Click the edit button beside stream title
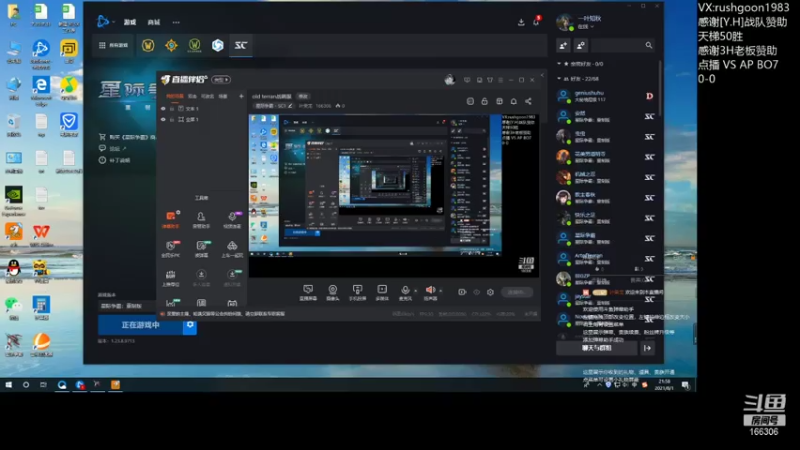This screenshot has height=450, width=800. [x=303, y=96]
